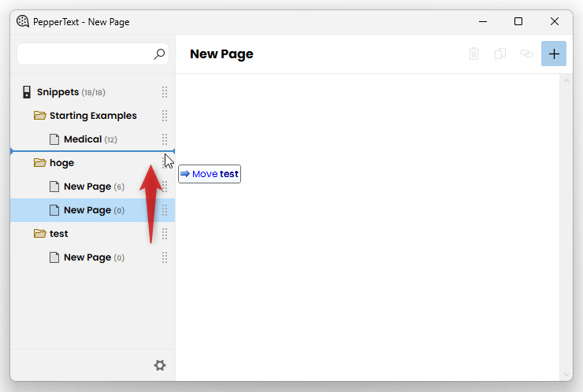Click the Medical page icon
Image resolution: width=583 pixels, height=392 pixels.
click(x=54, y=139)
